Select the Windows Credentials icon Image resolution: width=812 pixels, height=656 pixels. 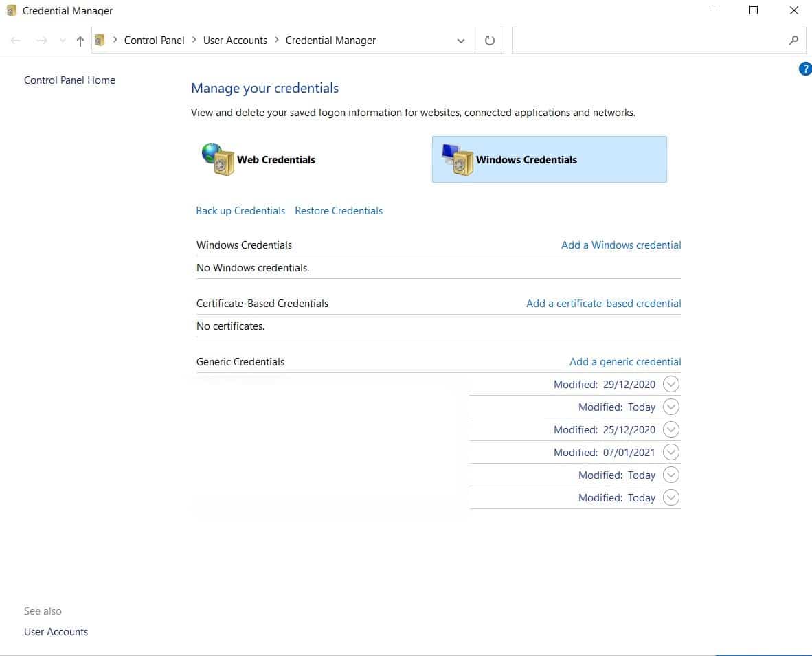[x=457, y=159]
